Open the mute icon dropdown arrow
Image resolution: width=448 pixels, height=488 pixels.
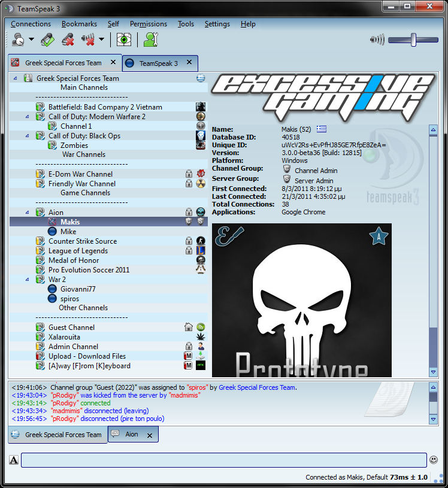click(x=101, y=39)
